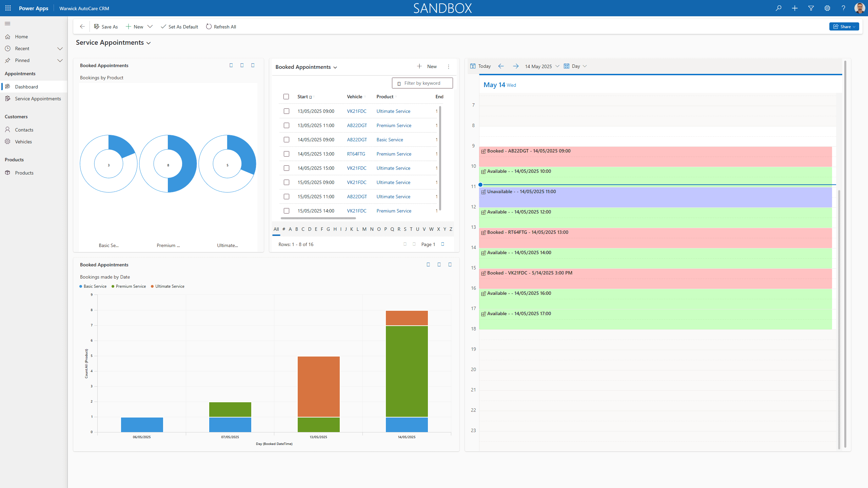
Task: Tick the checkbox for 14/05/2025 13:00 appointment
Action: (x=287, y=154)
